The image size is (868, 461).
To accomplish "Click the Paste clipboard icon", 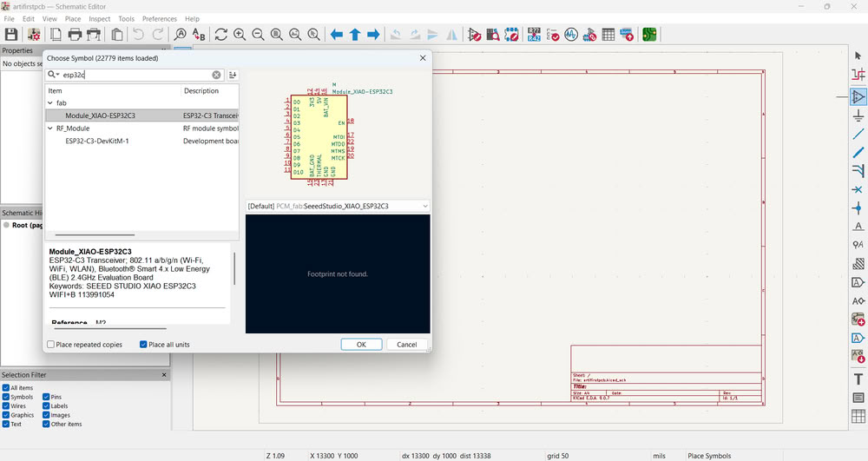I will tap(117, 35).
